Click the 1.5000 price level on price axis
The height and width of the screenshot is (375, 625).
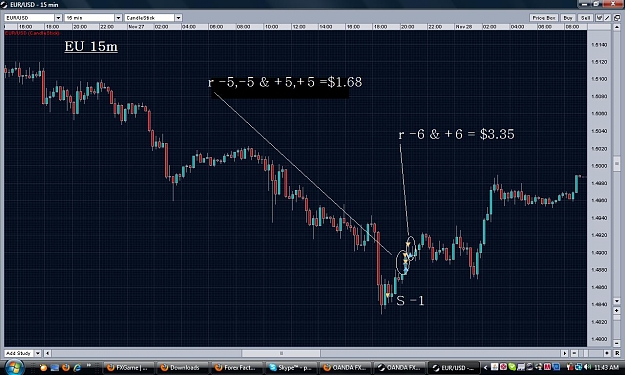599,166
